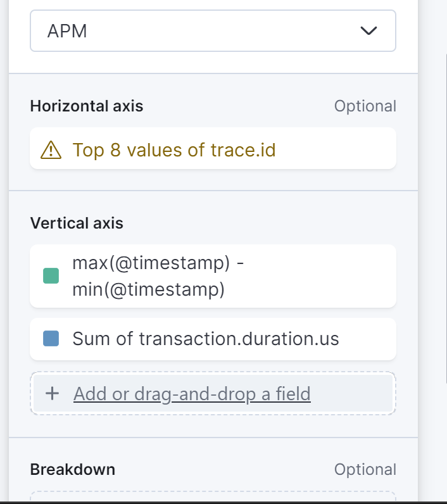
Task: Click the warning icon beside trace.id
Action: [x=51, y=150]
